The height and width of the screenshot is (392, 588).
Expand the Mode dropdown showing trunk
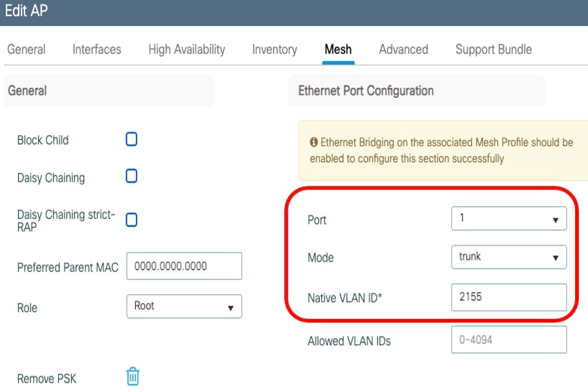(x=508, y=257)
